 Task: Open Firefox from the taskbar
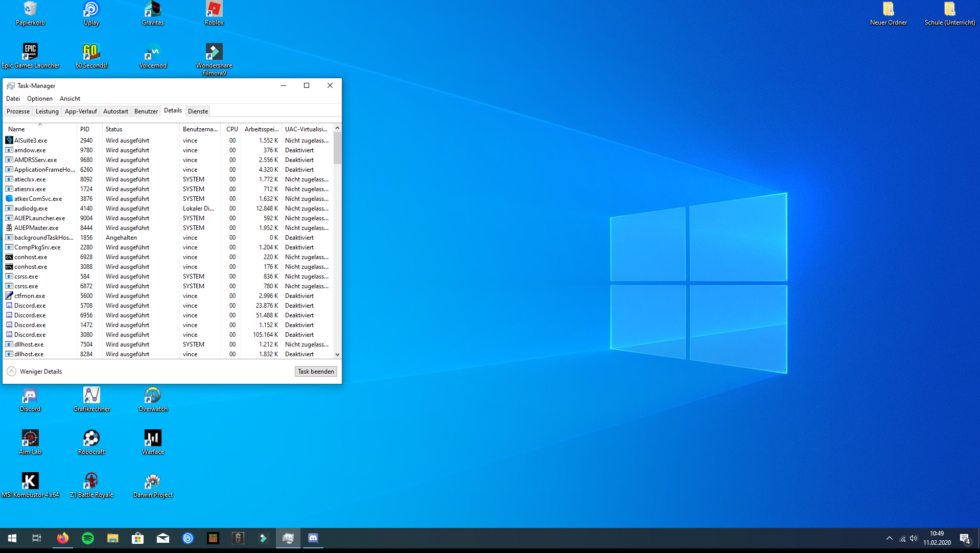63,538
